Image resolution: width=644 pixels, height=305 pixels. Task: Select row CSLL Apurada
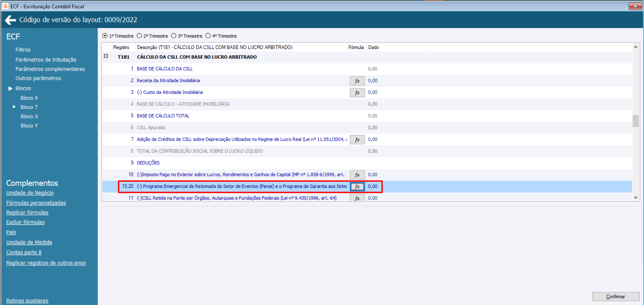click(x=367, y=128)
